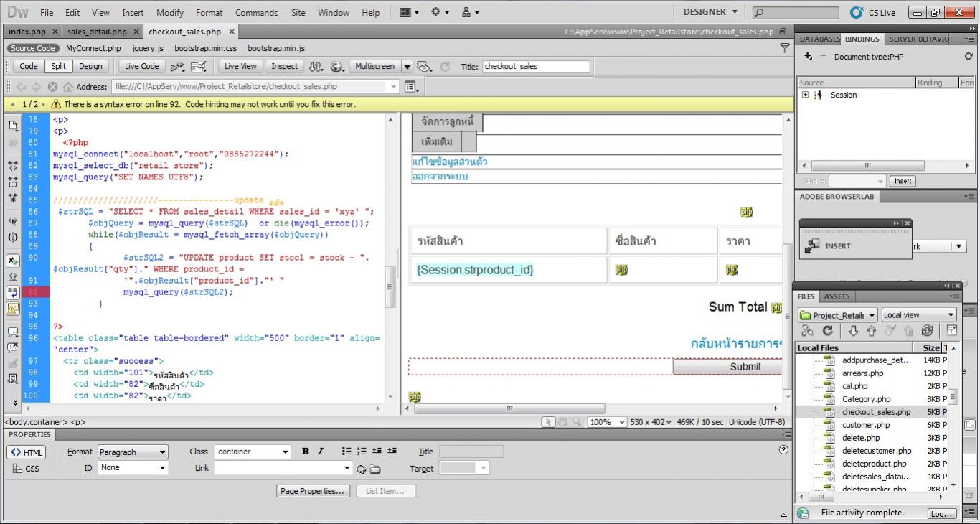Image resolution: width=980 pixels, height=524 pixels.
Task: Open the Class container dropdown
Action: [253, 452]
